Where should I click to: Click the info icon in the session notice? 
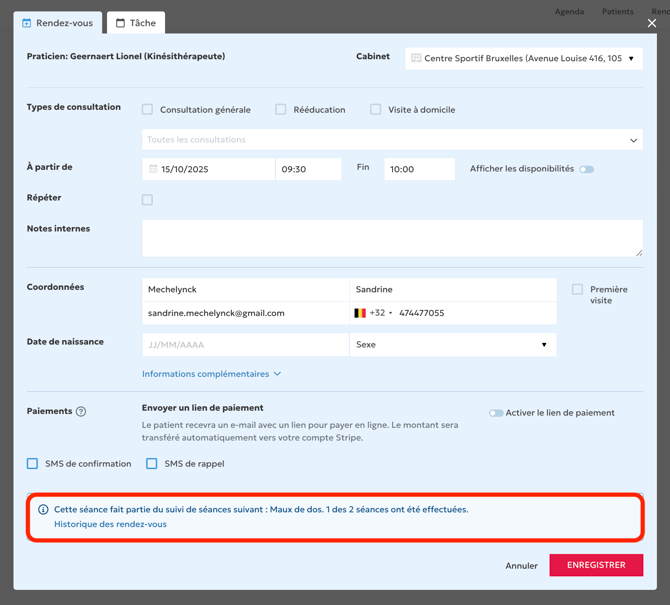43,509
